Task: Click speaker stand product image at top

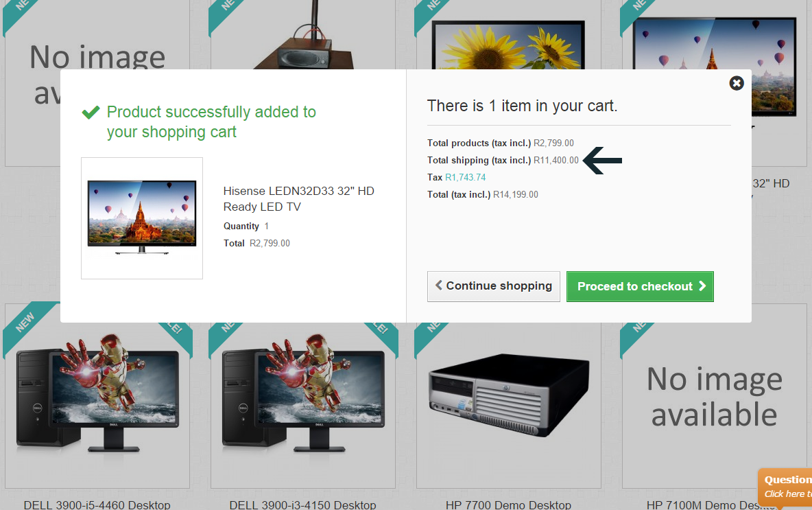Action: click(303, 35)
